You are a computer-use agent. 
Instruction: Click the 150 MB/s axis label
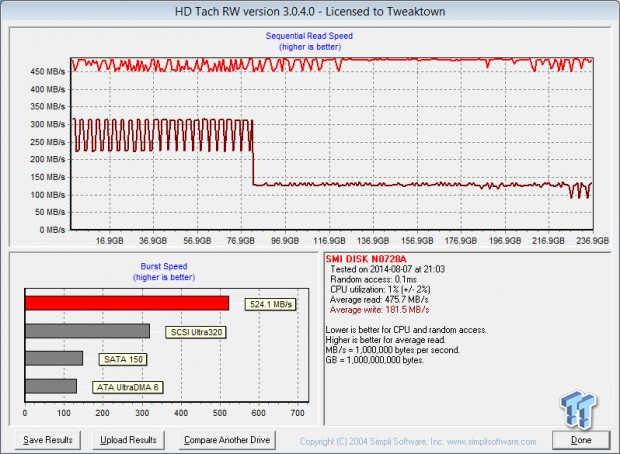point(47,177)
